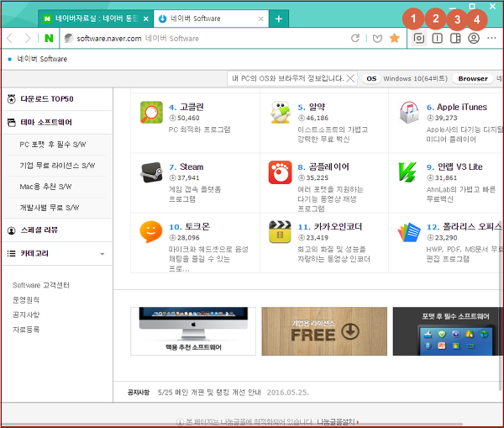Select 기업 무료 라이선스 S/W
This screenshot has width=504, height=428.
tap(57, 166)
